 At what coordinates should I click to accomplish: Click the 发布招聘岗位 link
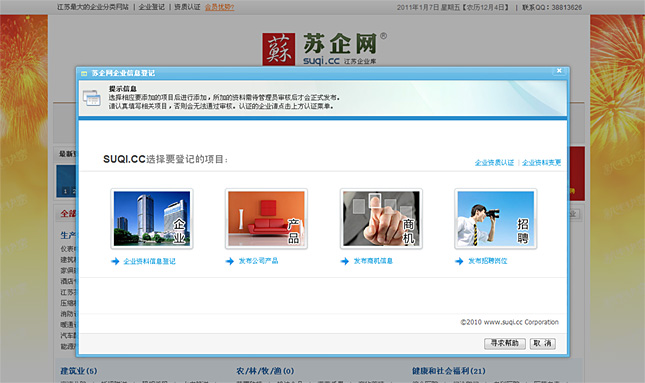tap(487, 261)
